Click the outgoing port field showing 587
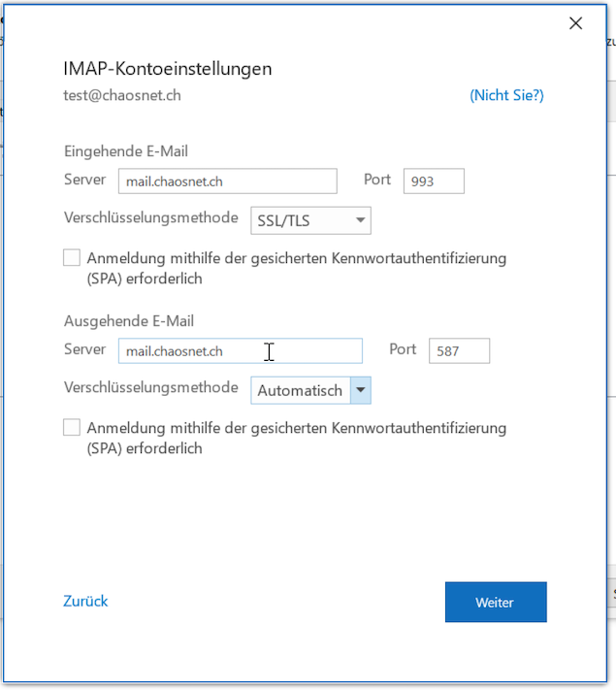Screen dimensions: 616x690 point(459,351)
